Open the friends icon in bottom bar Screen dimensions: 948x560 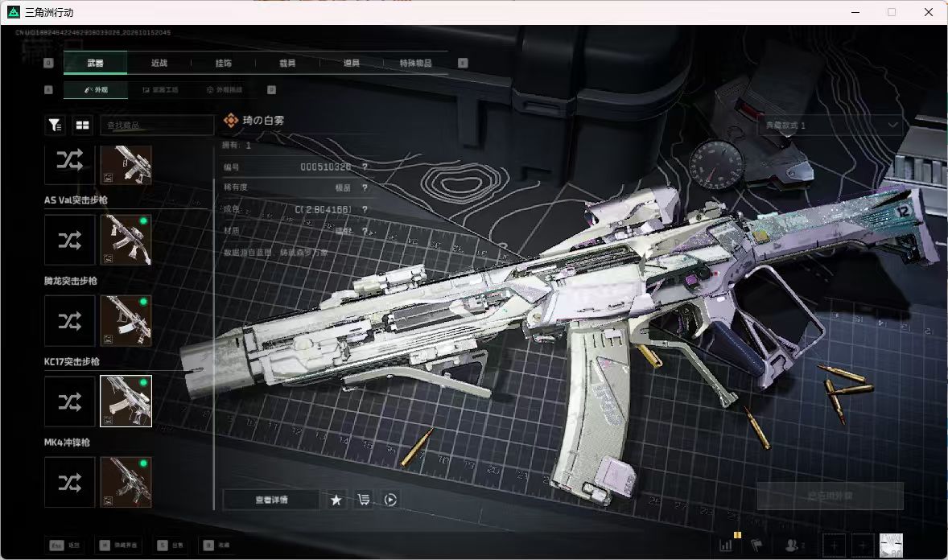791,545
